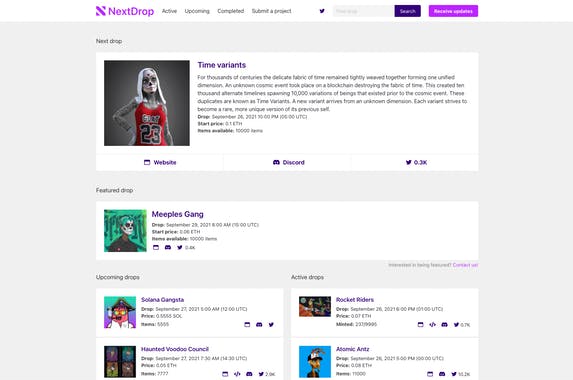
Task: Click Haunted Voodoo Council contract code icon
Action: coord(237,374)
